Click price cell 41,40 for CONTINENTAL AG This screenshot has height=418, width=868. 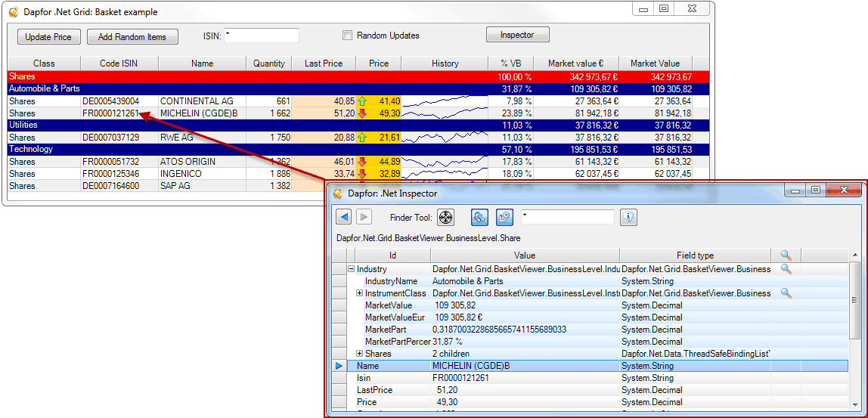(379, 101)
